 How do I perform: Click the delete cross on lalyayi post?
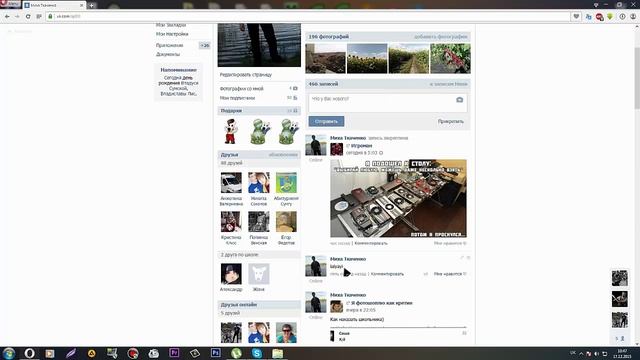pyautogui.click(x=468, y=258)
